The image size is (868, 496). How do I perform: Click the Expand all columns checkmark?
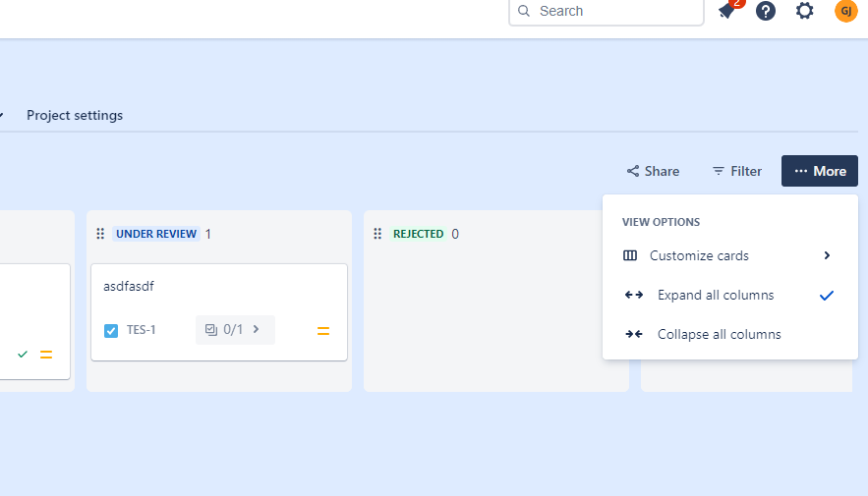point(827,296)
